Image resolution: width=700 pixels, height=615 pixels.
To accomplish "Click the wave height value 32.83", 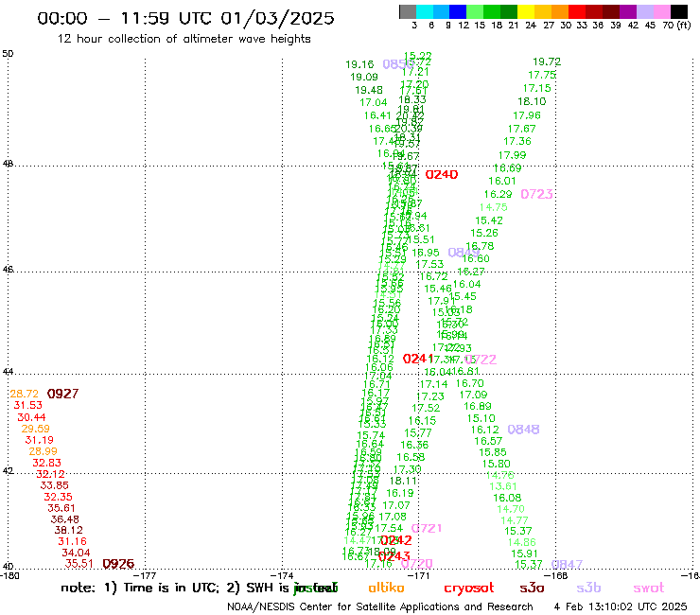I will pyautogui.click(x=46, y=463).
